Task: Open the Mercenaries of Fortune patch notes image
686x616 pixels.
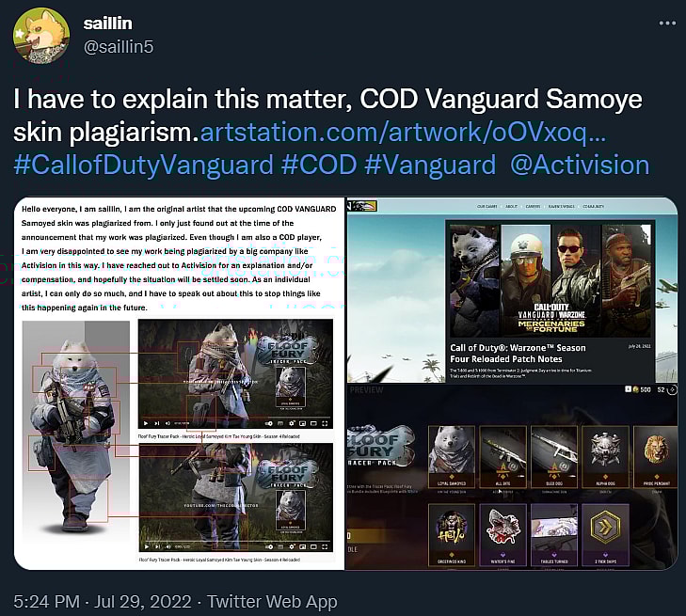Action: point(512,291)
